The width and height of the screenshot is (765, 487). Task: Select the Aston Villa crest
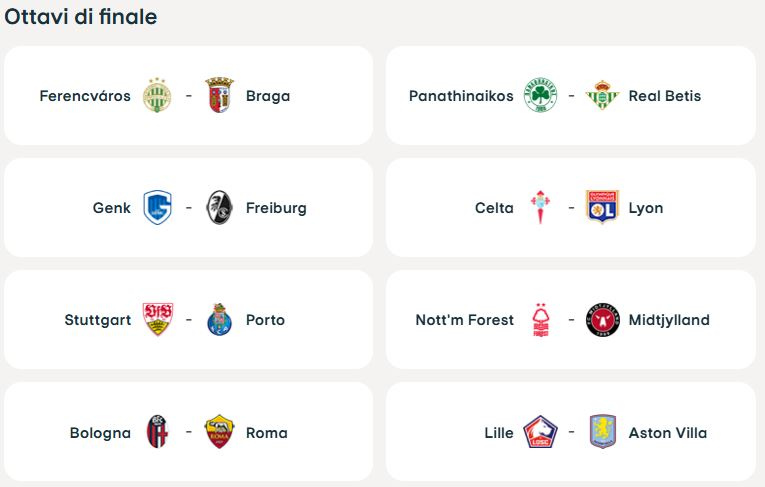pos(602,432)
